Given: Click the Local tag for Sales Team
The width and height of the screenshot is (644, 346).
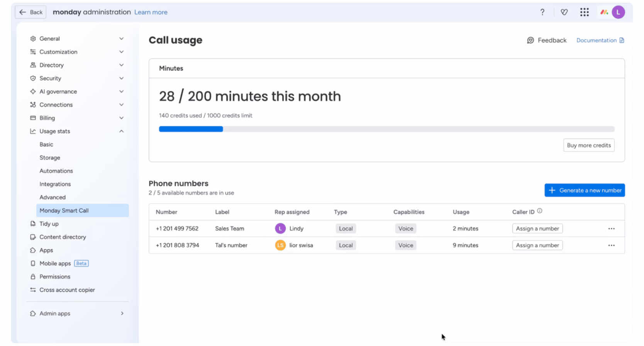Looking at the screenshot, I should (x=346, y=229).
